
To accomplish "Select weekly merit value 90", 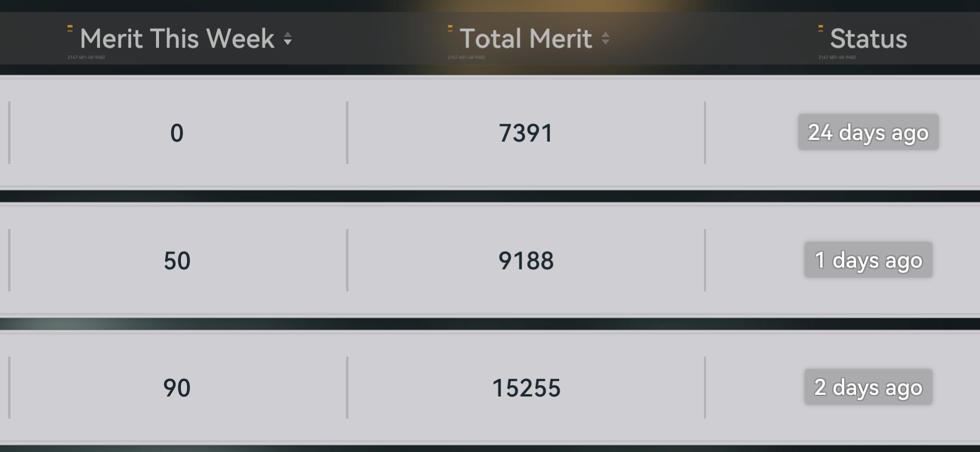I will (177, 388).
